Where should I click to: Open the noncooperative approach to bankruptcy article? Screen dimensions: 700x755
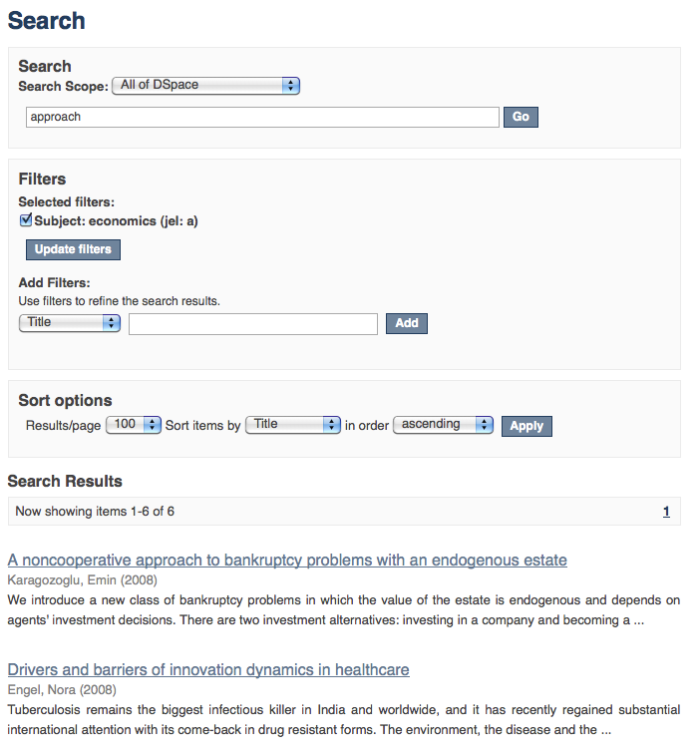click(x=287, y=561)
